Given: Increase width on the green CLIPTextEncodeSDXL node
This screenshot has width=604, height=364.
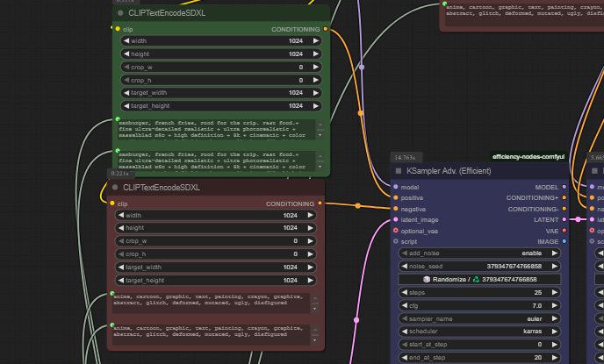Looking at the screenshot, I should click(x=316, y=41).
